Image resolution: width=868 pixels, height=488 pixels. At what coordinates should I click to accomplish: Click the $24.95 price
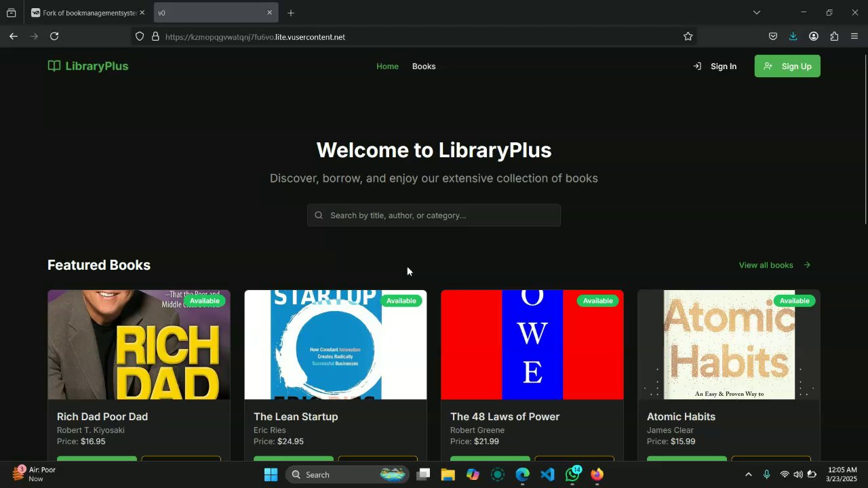290,442
